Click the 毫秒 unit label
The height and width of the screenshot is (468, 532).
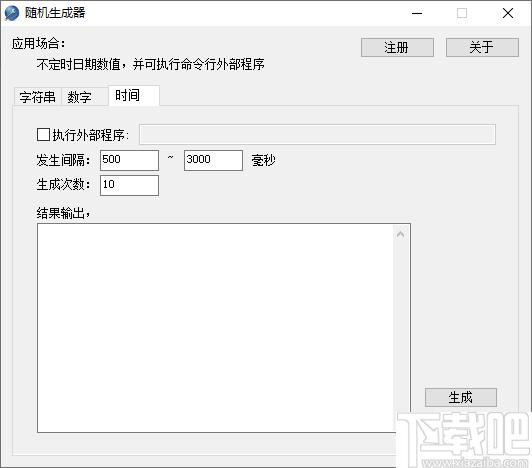(x=263, y=160)
